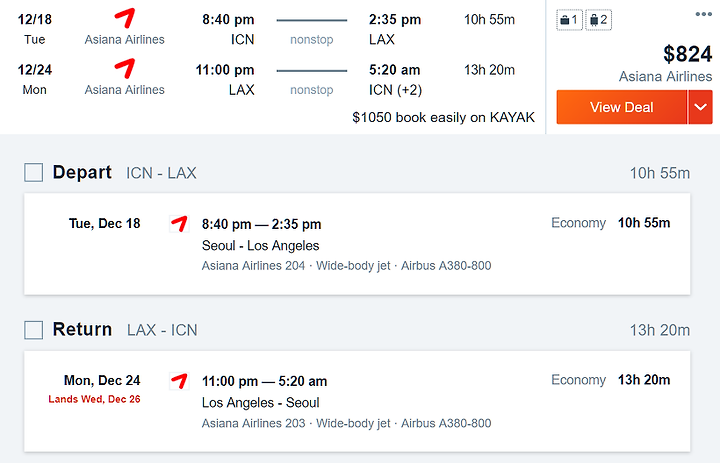Click the $1050 book easily on KAYAK link
Screen dimensions: 720x463
click(443, 118)
